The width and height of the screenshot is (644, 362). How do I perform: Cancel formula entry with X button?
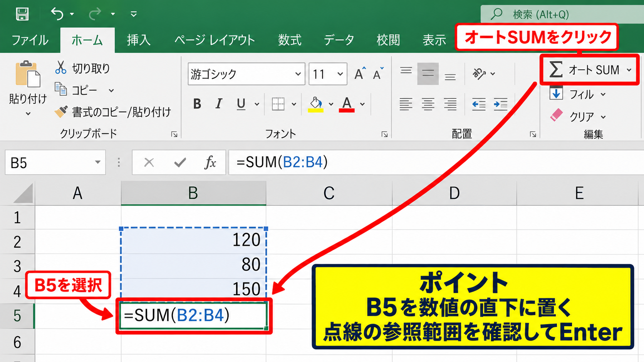(149, 163)
